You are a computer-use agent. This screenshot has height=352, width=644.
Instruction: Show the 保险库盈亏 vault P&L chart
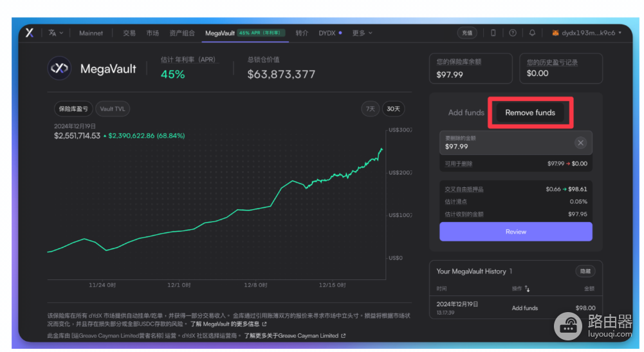[73, 109]
